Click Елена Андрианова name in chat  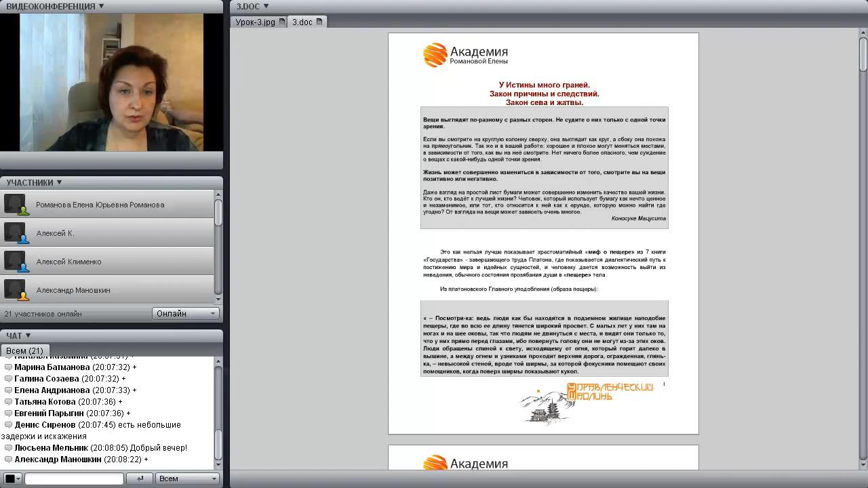tap(52, 390)
